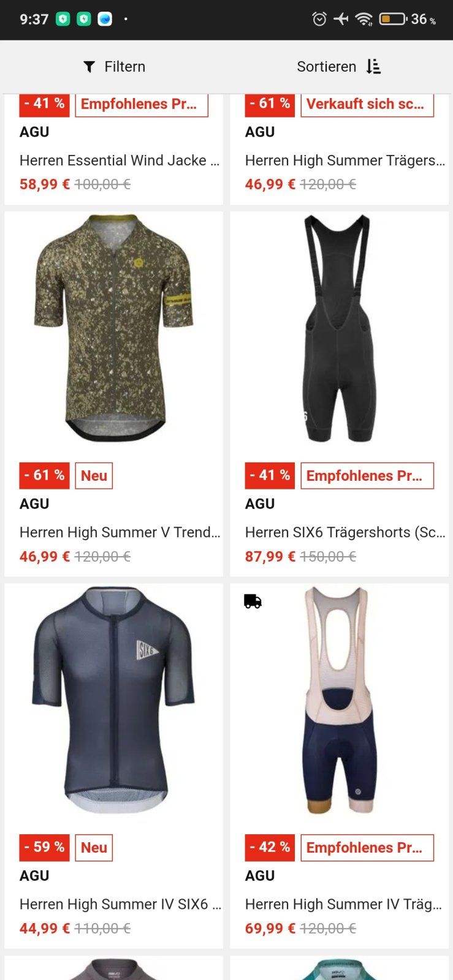Open the camo High Summer V jersey image
The image size is (453, 980).
[x=113, y=328]
